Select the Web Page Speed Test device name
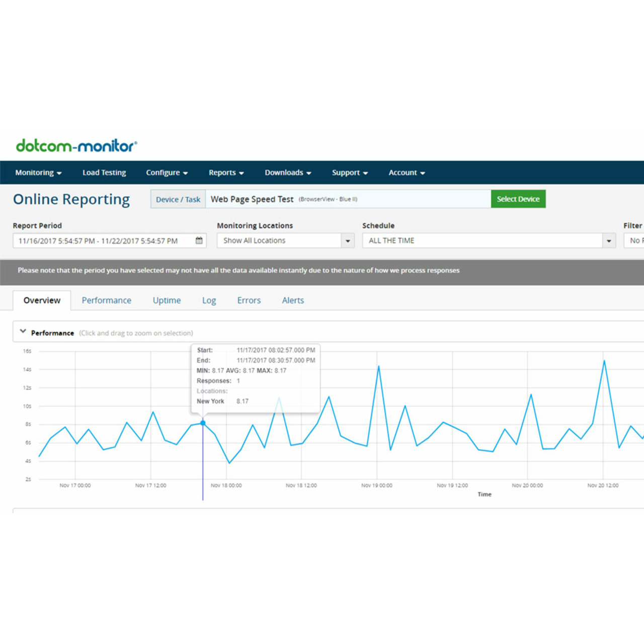The image size is (644, 644). (x=252, y=199)
